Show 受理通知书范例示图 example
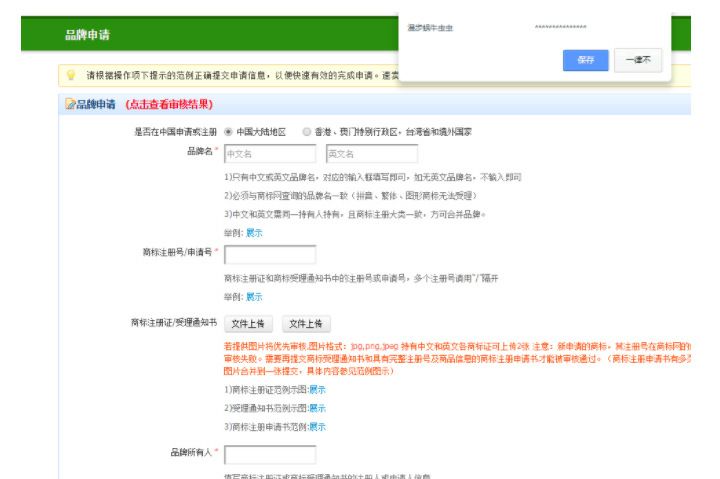The image size is (720, 479). coord(317,408)
